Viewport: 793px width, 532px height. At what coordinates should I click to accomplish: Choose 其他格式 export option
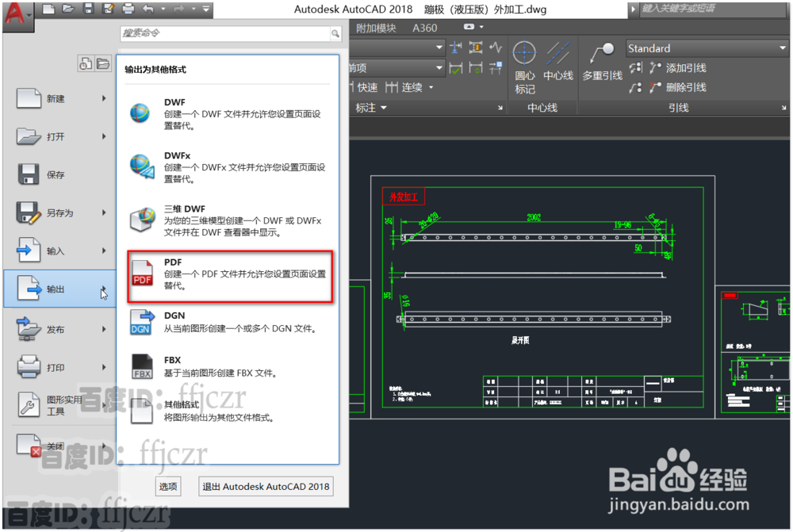tap(228, 411)
